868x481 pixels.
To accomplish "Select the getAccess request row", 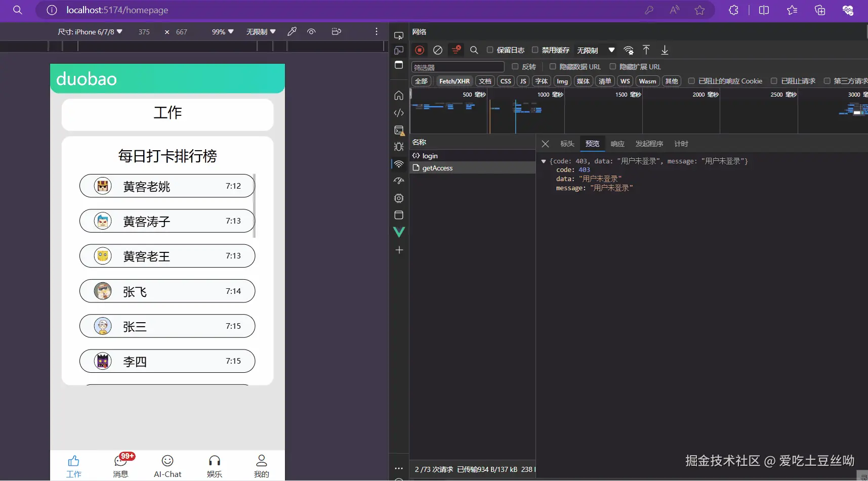I will point(473,168).
